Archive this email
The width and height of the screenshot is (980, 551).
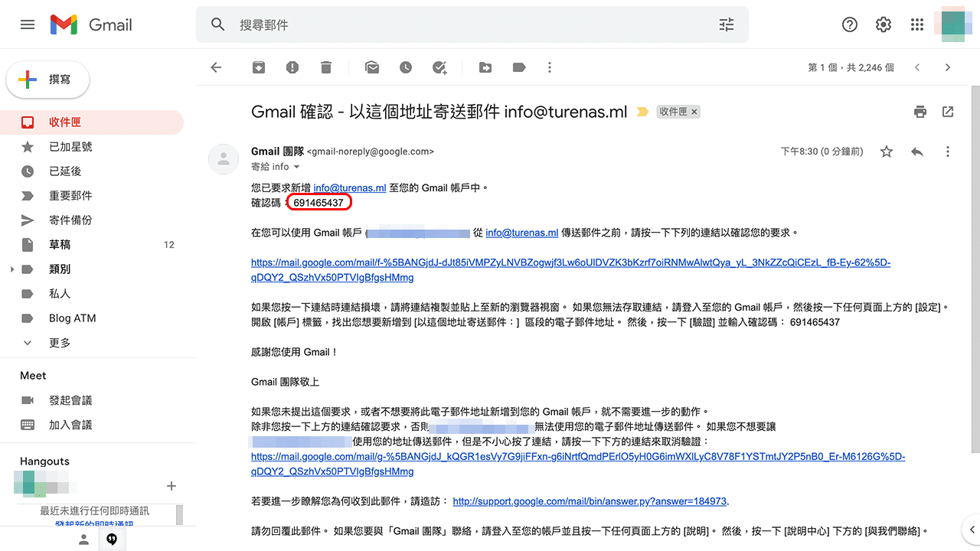(x=258, y=67)
